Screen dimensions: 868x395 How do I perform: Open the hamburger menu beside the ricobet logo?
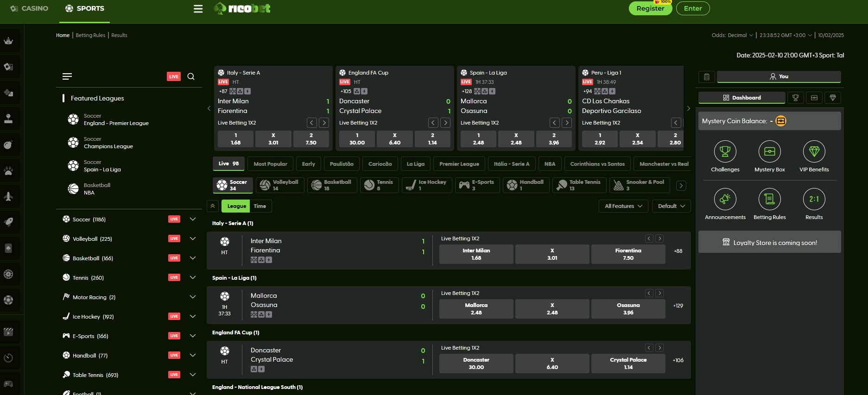(x=198, y=9)
